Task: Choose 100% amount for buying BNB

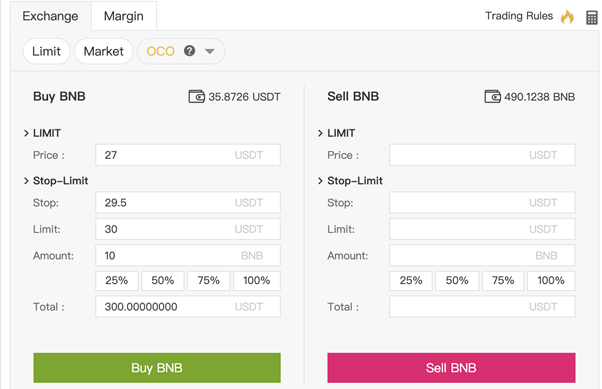Action: (x=256, y=280)
